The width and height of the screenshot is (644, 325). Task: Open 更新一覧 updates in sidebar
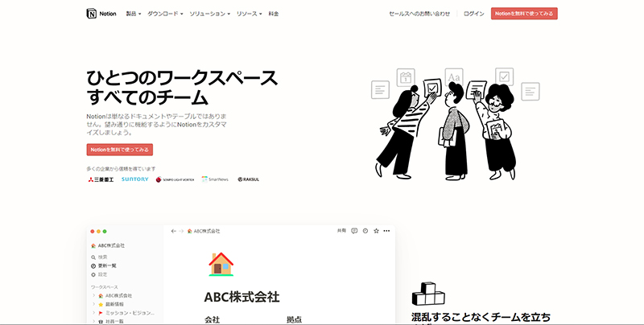(x=104, y=266)
